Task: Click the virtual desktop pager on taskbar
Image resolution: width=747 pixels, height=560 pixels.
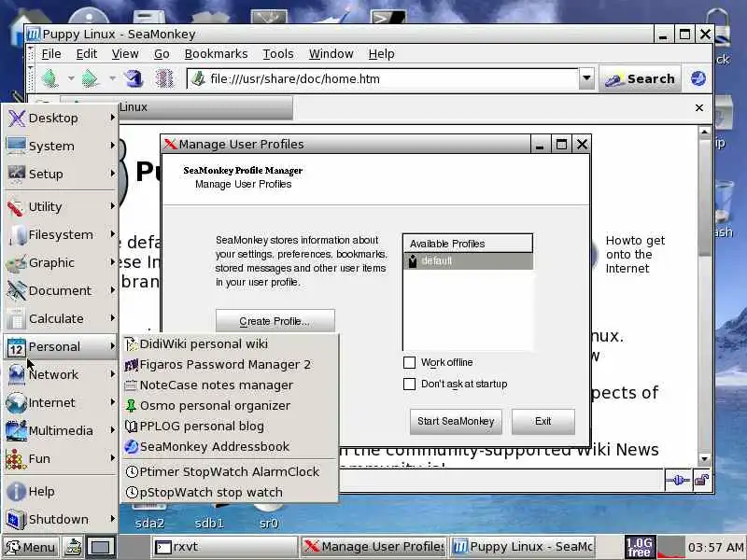Action: point(101,547)
